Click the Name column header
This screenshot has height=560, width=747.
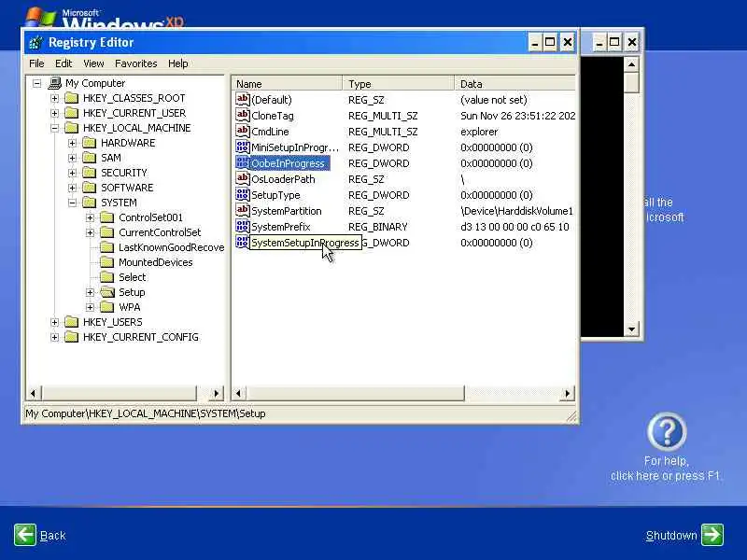287,84
